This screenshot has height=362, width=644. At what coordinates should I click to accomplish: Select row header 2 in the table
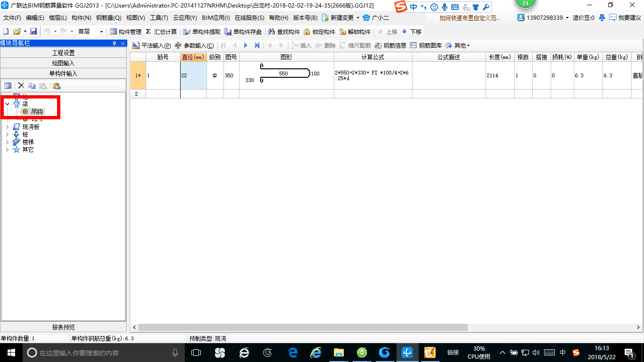(x=138, y=94)
